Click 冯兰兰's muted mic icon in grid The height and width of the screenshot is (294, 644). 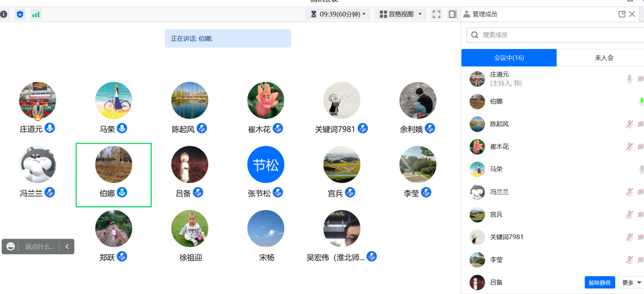click(50, 192)
